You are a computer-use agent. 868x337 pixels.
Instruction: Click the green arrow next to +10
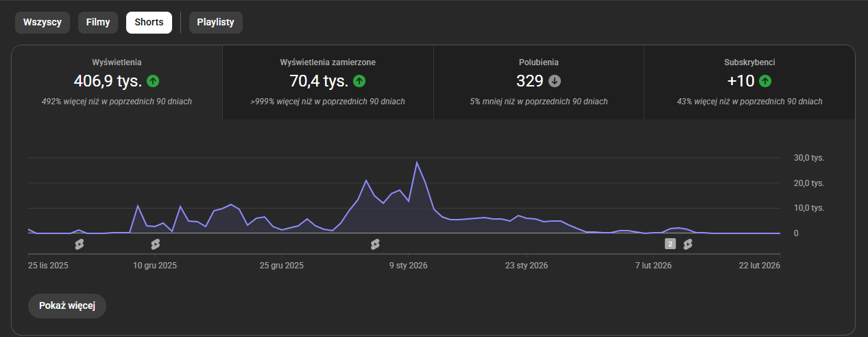point(765,81)
